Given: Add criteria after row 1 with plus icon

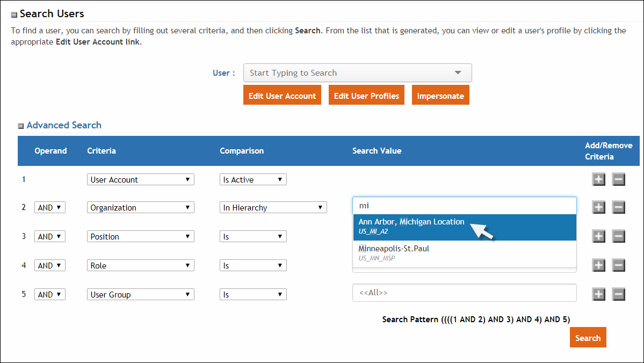Looking at the screenshot, I should [x=598, y=179].
